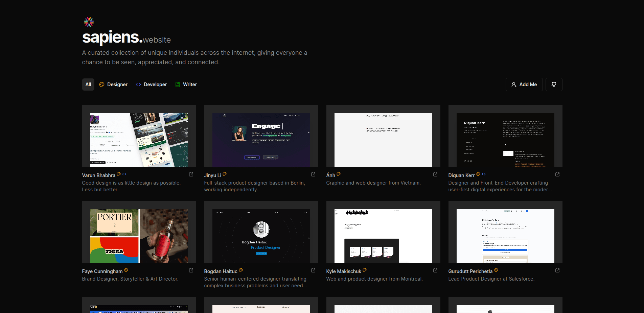Open external link icon for Ánh

[435, 174]
